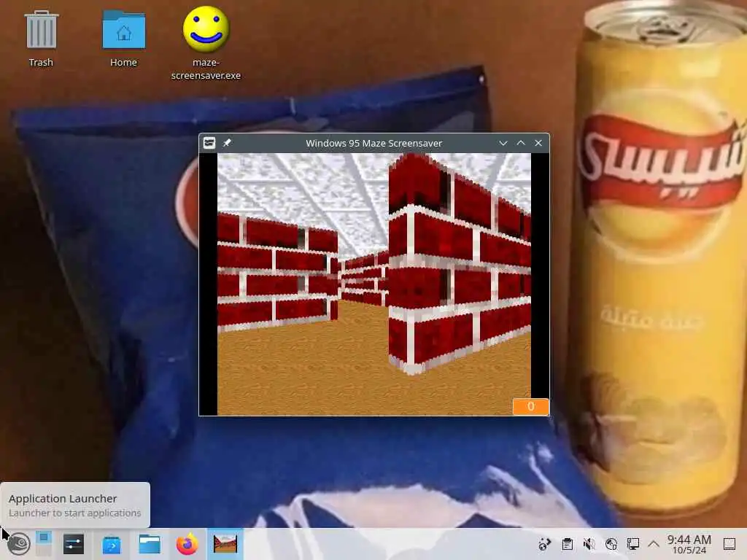Viewport: 747px width, 560px height.
Task: Click the Show Desktop button
Action: 729,544
